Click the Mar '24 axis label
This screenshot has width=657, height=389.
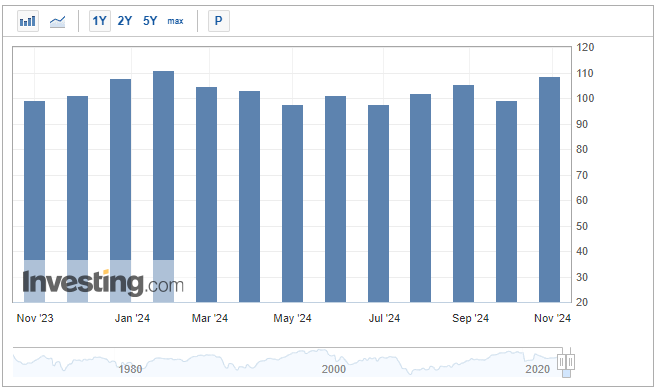(210, 318)
